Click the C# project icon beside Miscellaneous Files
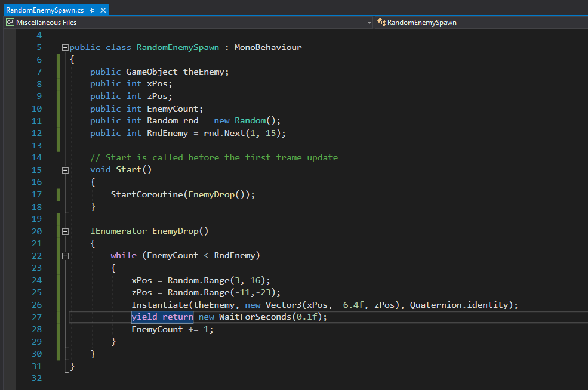588x390 pixels. pos(10,23)
